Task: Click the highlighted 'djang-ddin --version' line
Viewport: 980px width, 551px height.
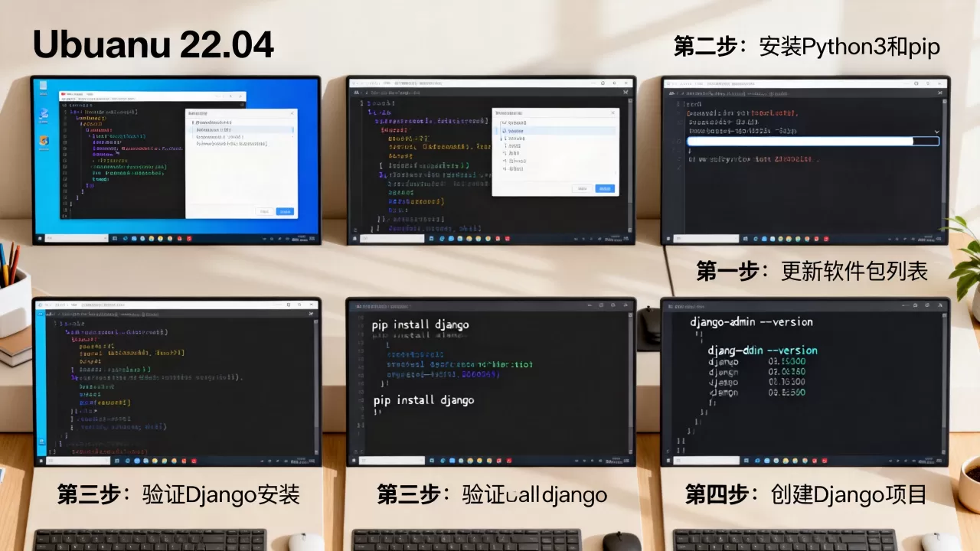Action: coord(763,350)
